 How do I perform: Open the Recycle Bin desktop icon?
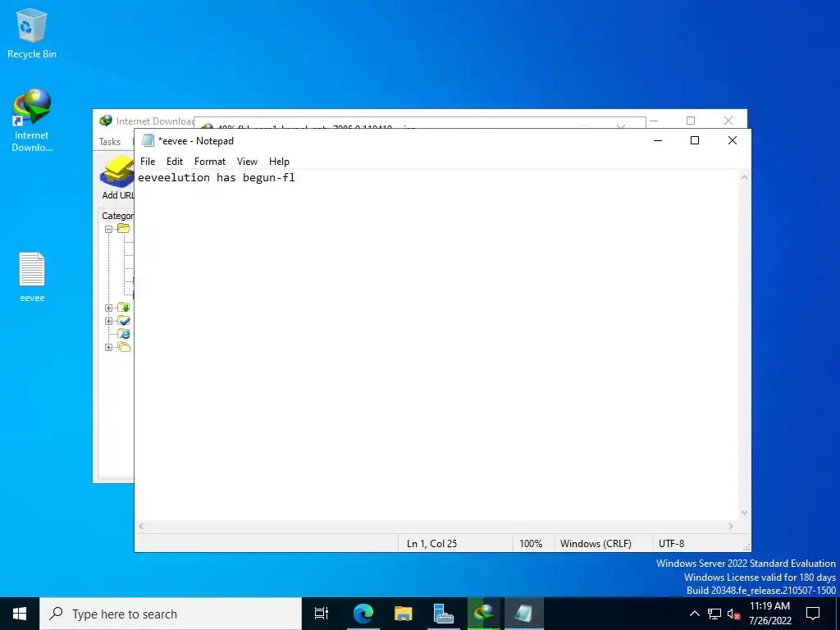(32, 33)
